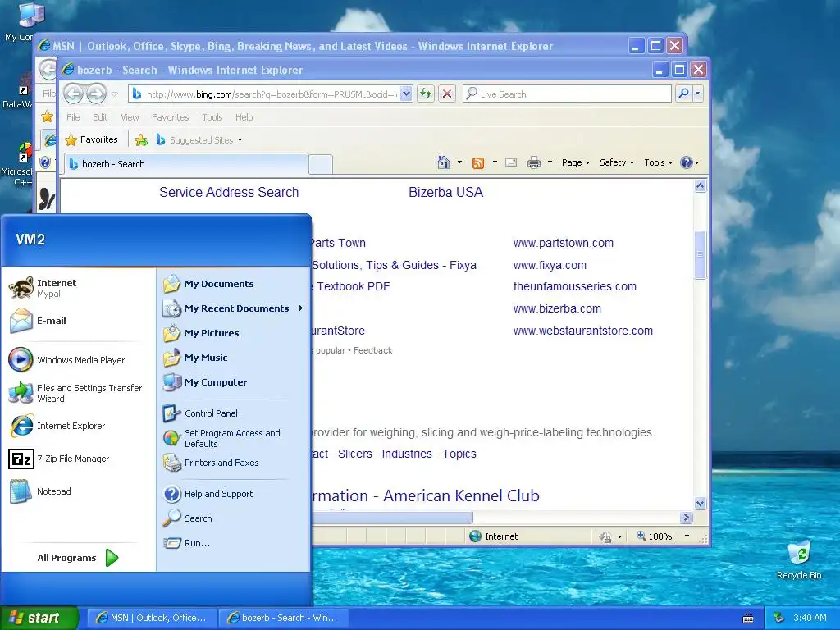The height and width of the screenshot is (630, 840).
Task: Open the Safety dropdown menu
Action: click(617, 162)
